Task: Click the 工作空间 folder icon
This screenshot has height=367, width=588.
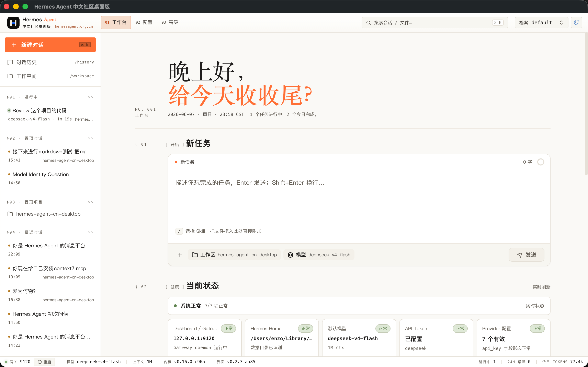Action: coord(10,76)
